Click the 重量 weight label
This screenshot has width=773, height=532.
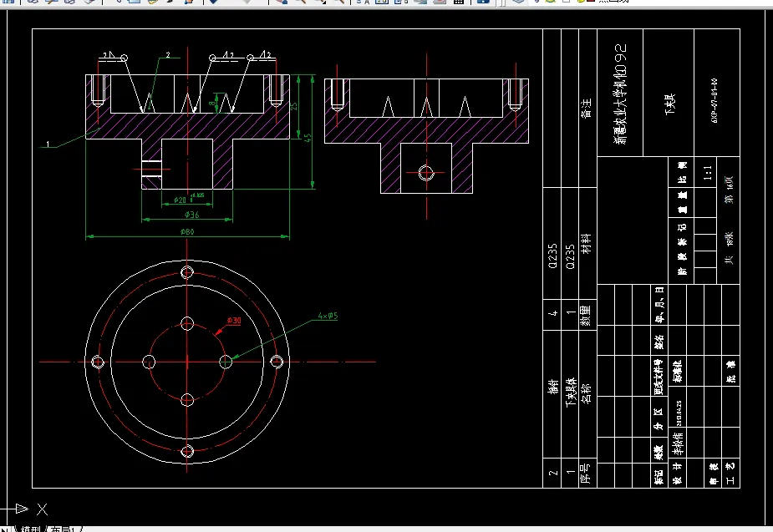(682, 202)
